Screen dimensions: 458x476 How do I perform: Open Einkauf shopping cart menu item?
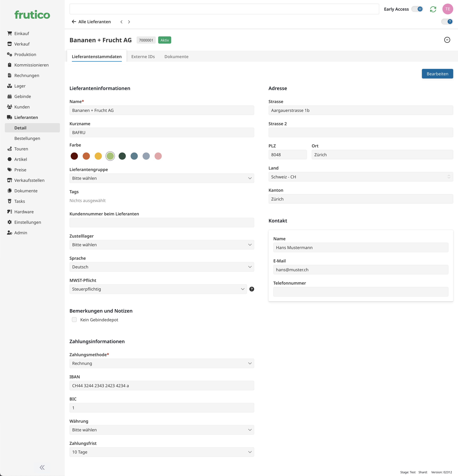point(21,34)
